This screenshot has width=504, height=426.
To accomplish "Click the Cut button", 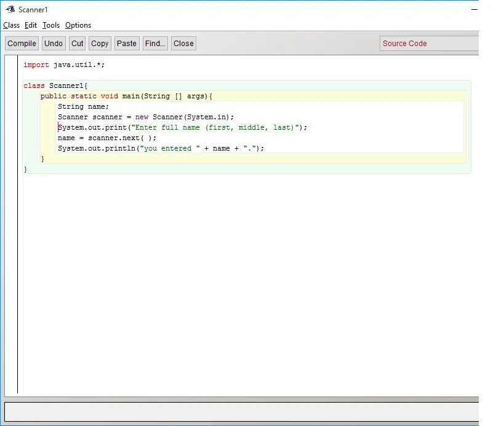I will pyautogui.click(x=77, y=44).
